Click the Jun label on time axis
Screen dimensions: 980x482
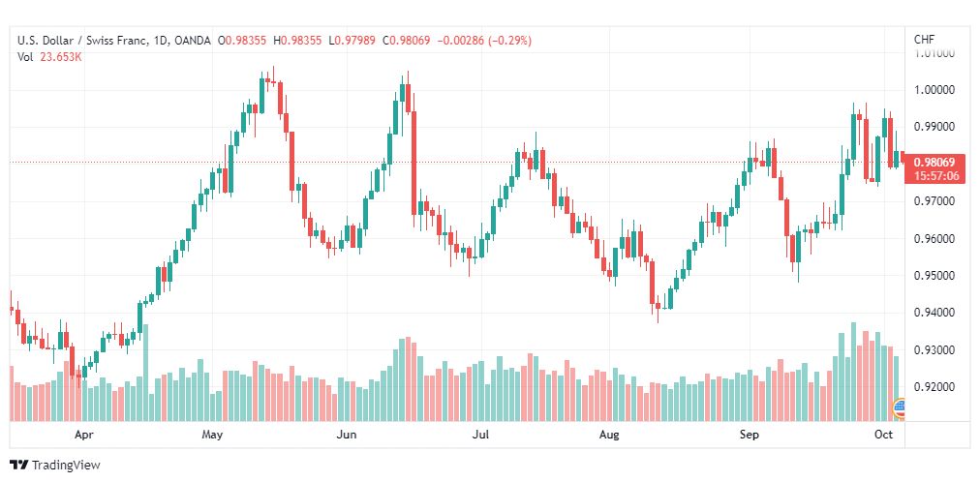347,435
